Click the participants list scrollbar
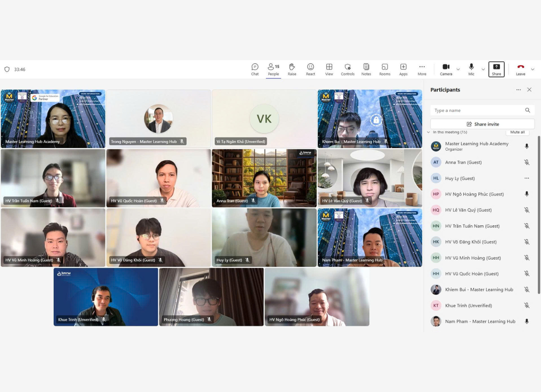 [x=538, y=215]
